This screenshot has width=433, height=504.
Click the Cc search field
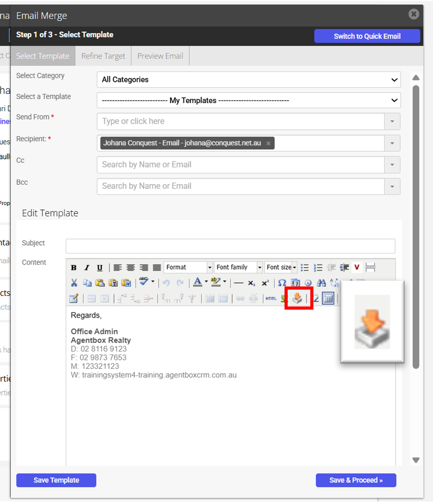pos(241,165)
